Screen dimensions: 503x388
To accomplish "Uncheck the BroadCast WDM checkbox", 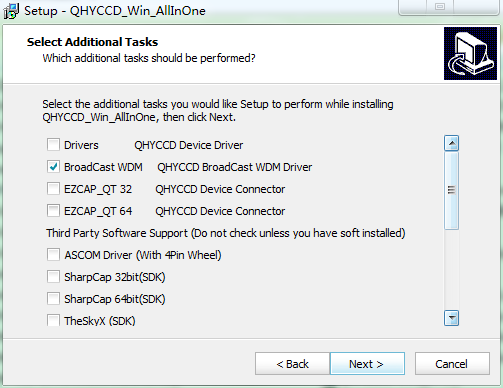I will point(53,167).
